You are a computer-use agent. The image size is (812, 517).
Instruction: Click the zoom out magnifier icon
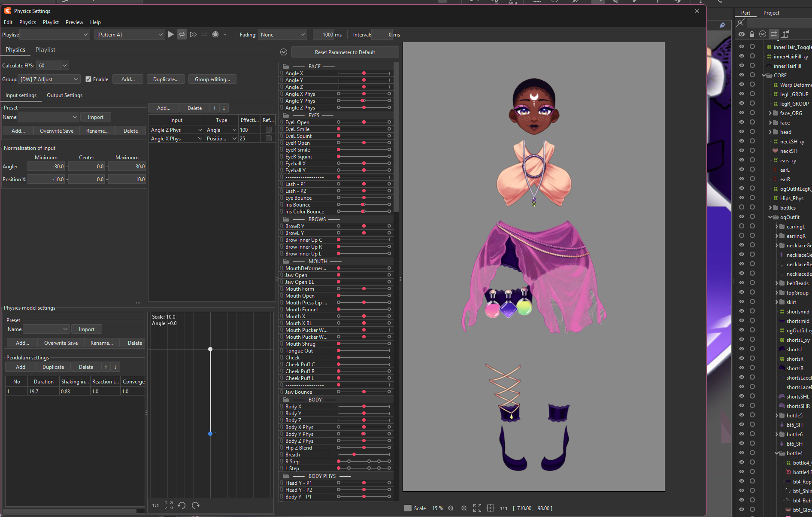click(451, 508)
